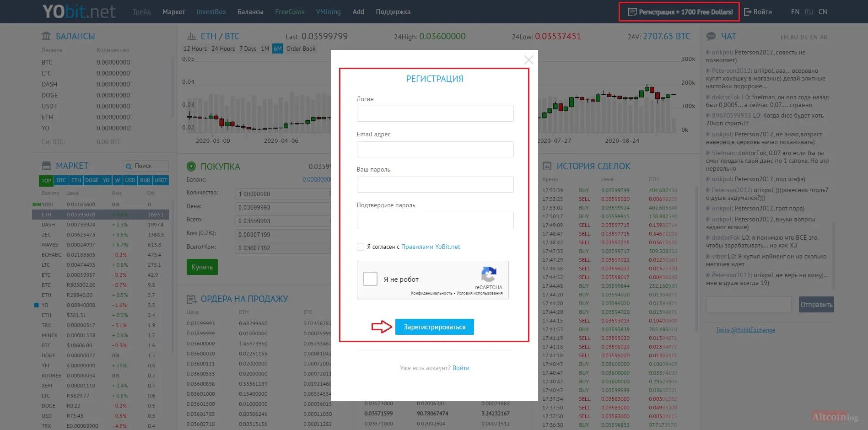Image resolution: width=868 pixels, height=430 pixels.
Task: Click the chat message input field
Action: pos(749,305)
